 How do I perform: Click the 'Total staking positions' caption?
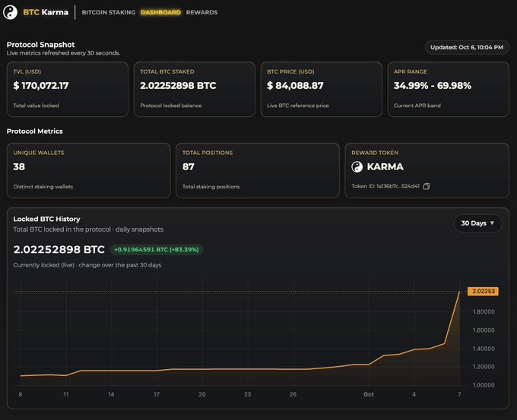(x=211, y=186)
